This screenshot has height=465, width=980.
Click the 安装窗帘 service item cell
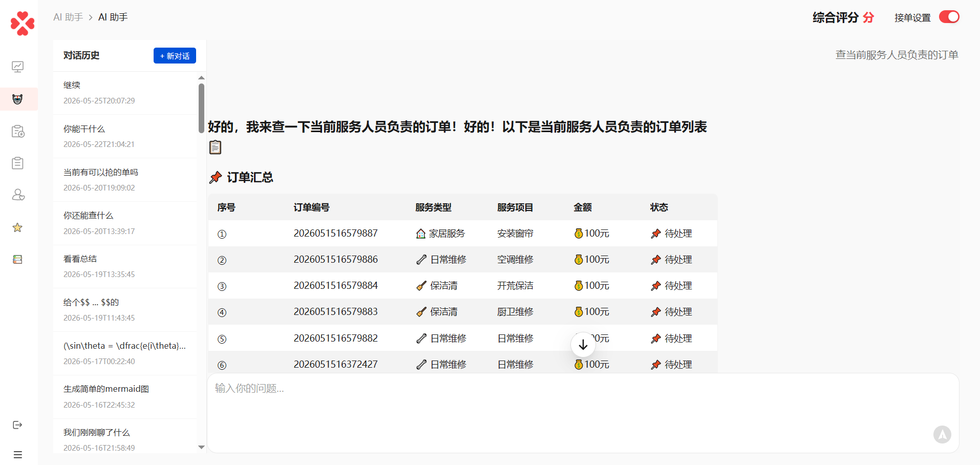click(x=515, y=234)
